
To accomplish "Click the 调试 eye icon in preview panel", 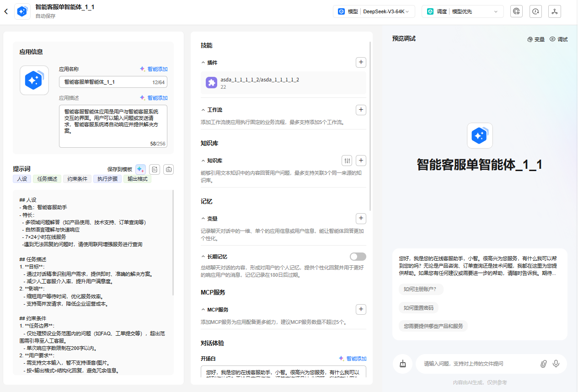I will tap(552, 39).
